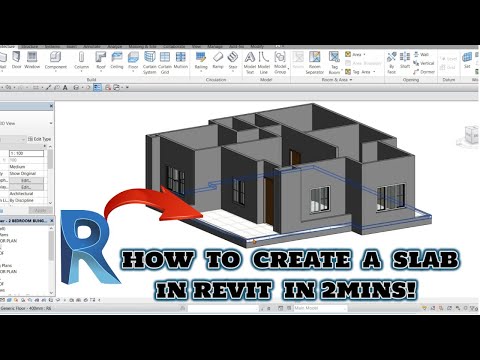The image size is (480, 360).
Task: Select the Shaft opening tool
Action: [x=405, y=60]
